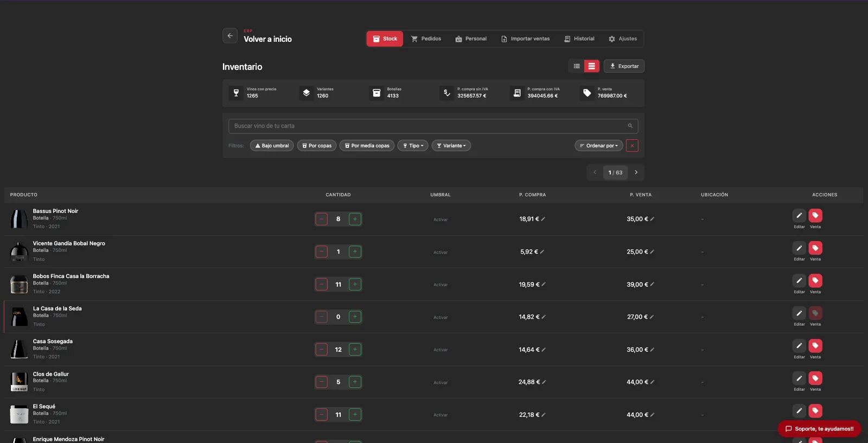Open Clos de Gallur bottle thumbnail

point(19,382)
